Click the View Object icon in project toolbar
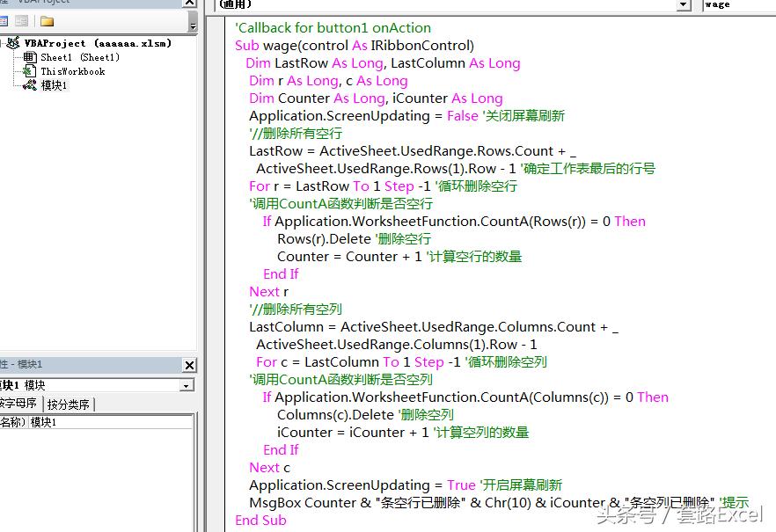Screen dimensions: 776x532 pyautogui.click(x=22, y=21)
